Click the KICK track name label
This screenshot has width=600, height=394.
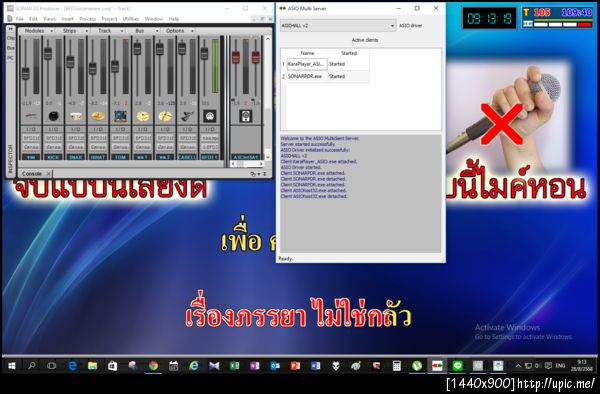(x=53, y=157)
